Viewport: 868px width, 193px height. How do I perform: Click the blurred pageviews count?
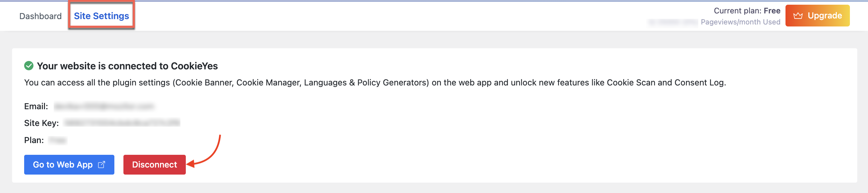point(673,22)
